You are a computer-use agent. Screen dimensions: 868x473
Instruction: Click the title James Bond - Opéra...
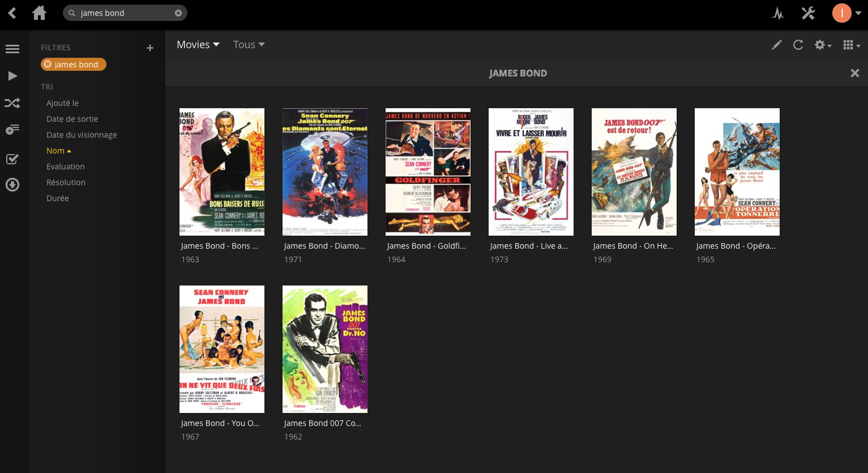(x=736, y=246)
